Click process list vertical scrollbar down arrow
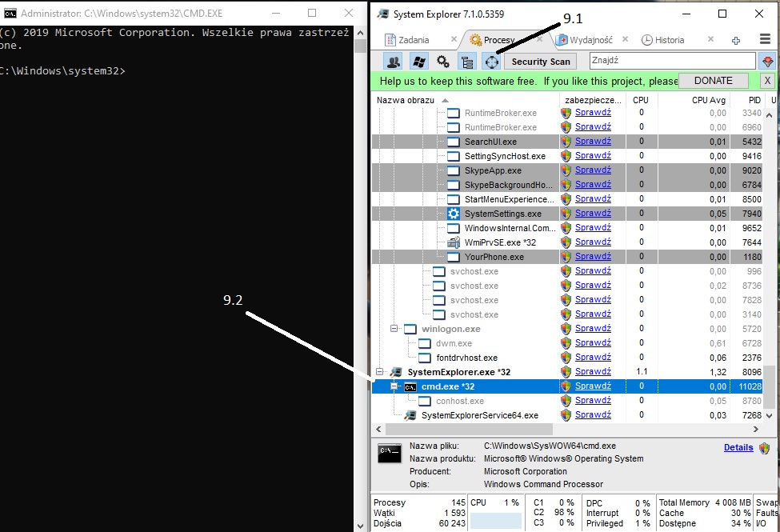This screenshot has height=532, width=780. coord(769,415)
